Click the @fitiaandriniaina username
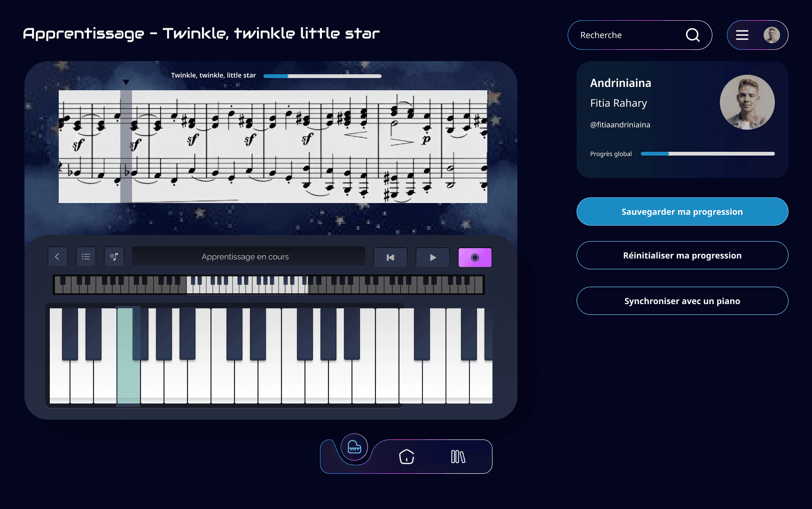Image resolution: width=812 pixels, height=509 pixels. point(620,125)
